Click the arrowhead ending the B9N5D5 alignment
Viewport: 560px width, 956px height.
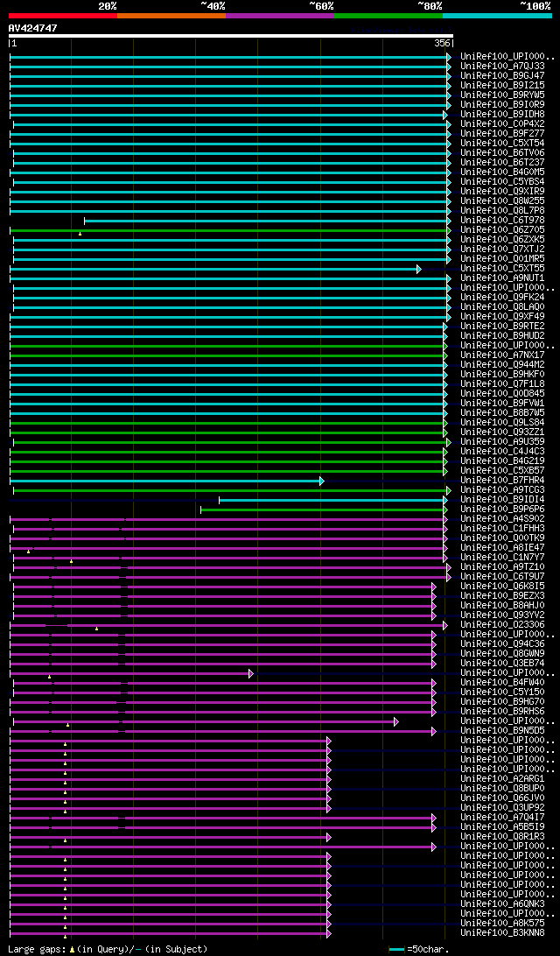434,731
